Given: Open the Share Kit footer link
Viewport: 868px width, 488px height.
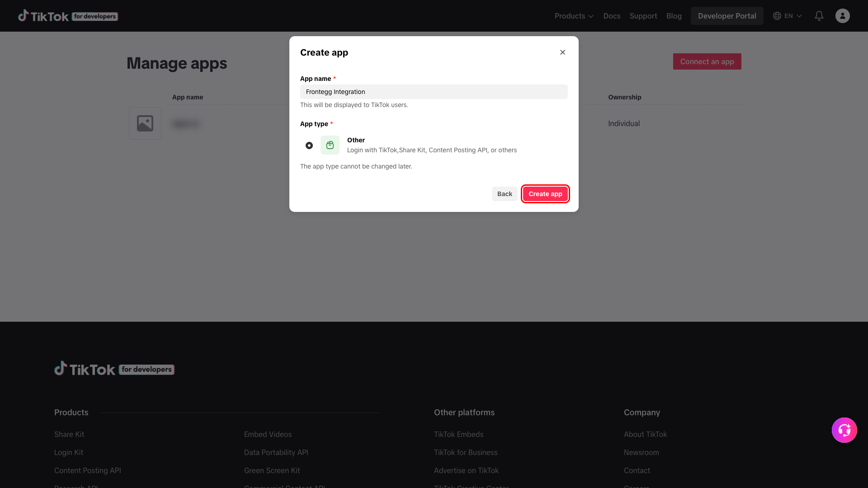Looking at the screenshot, I should coord(69,434).
